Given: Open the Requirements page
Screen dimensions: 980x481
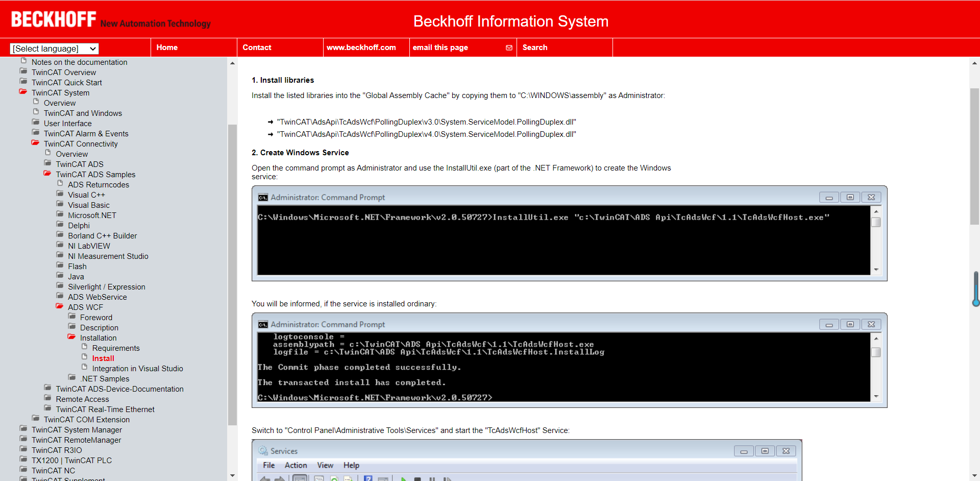Looking at the screenshot, I should click(116, 348).
